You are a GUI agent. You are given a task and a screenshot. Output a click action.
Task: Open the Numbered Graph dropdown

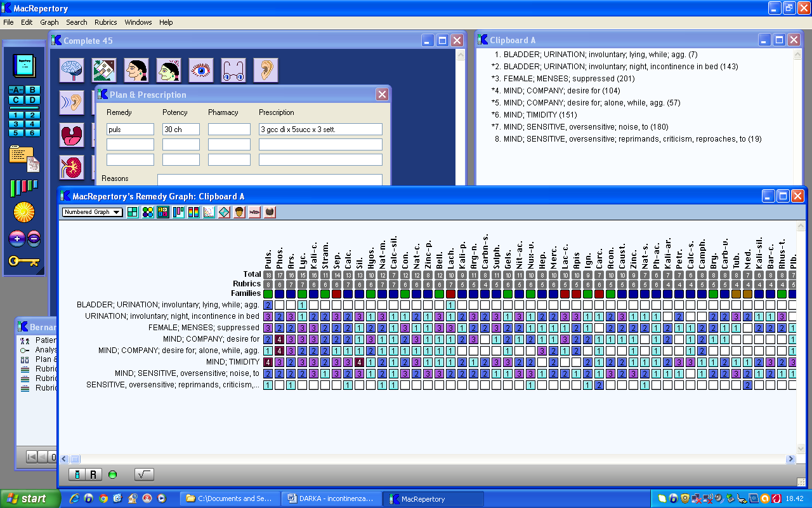pyautogui.click(x=92, y=212)
